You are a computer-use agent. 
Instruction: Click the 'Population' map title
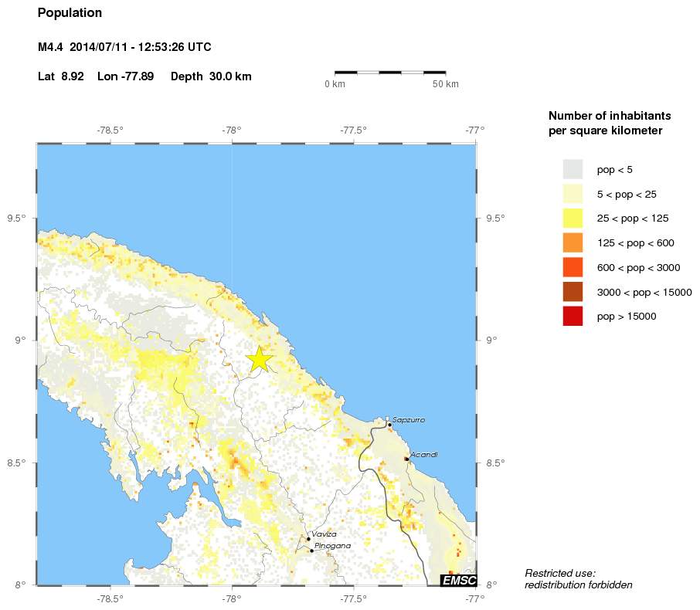point(70,13)
